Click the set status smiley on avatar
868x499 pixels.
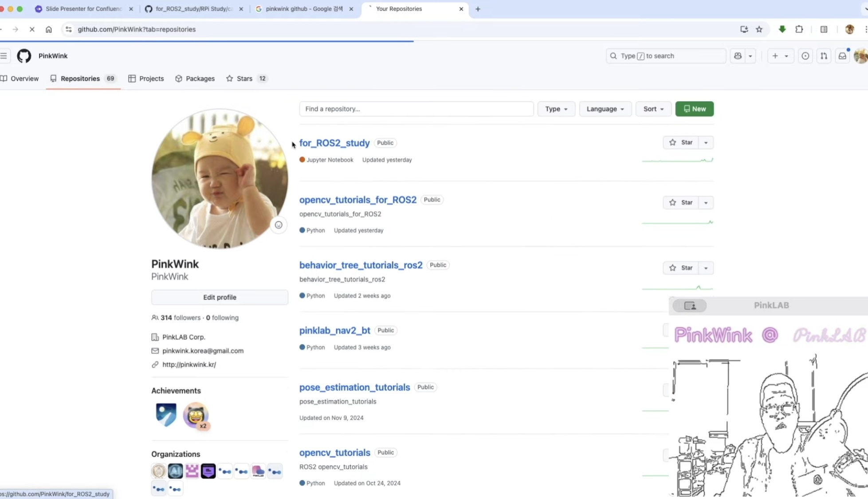tap(278, 225)
